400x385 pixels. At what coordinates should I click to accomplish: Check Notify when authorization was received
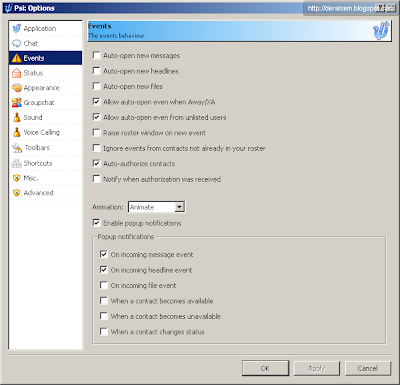point(96,179)
